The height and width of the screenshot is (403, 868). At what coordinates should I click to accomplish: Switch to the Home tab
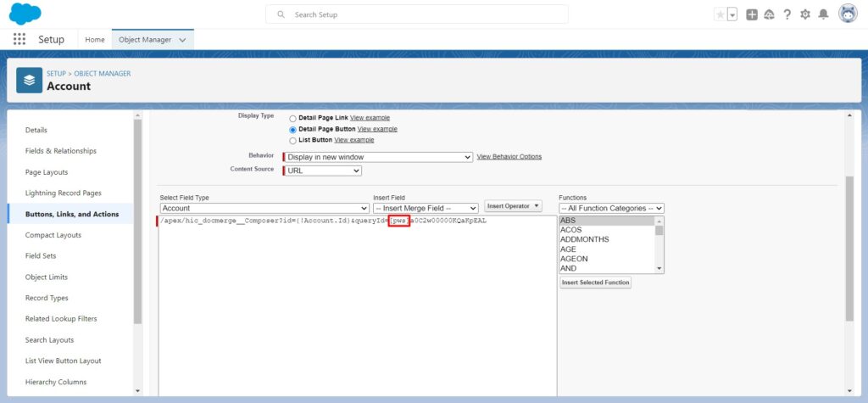coord(95,40)
